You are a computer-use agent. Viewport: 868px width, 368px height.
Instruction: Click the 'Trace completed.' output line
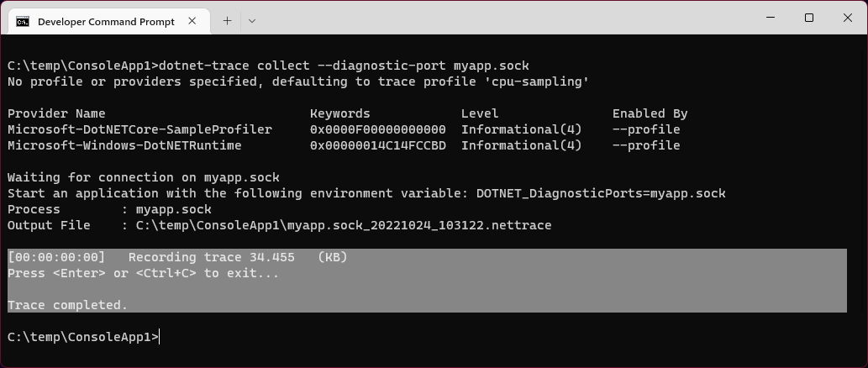tap(67, 305)
